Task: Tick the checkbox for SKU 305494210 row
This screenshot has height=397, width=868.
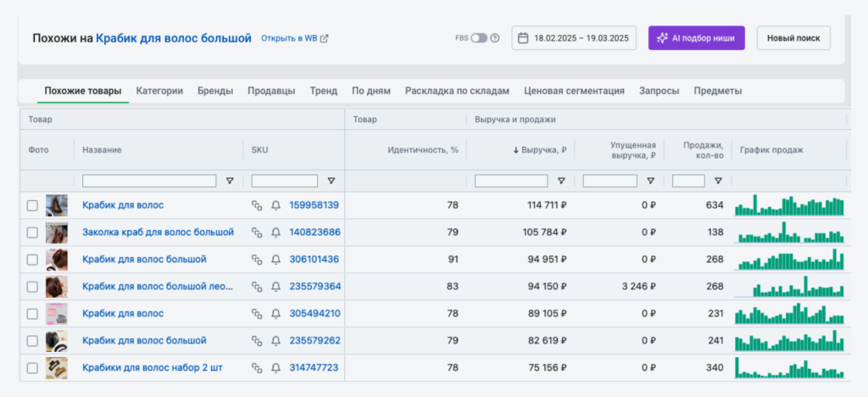Action: 33,314
